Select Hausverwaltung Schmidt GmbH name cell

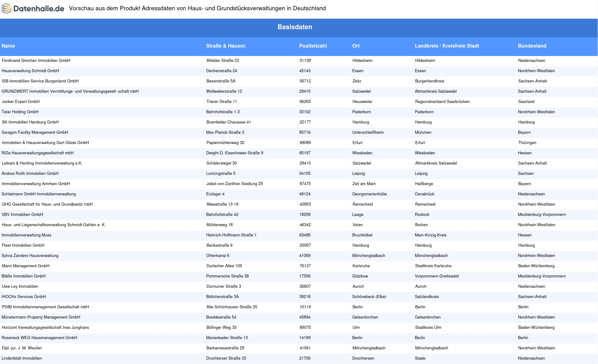[x=30, y=71]
